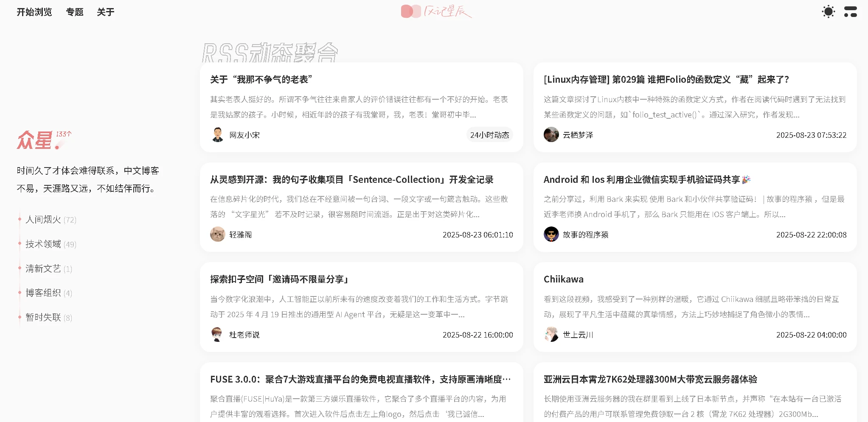Select the 博客组织 category
This screenshot has width=868, height=422.
pos(43,293)
